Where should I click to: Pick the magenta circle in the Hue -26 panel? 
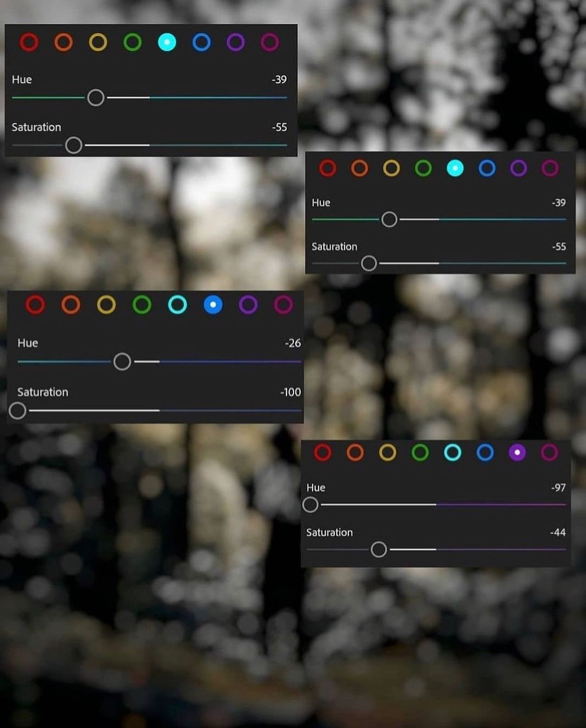pos(284,305)
